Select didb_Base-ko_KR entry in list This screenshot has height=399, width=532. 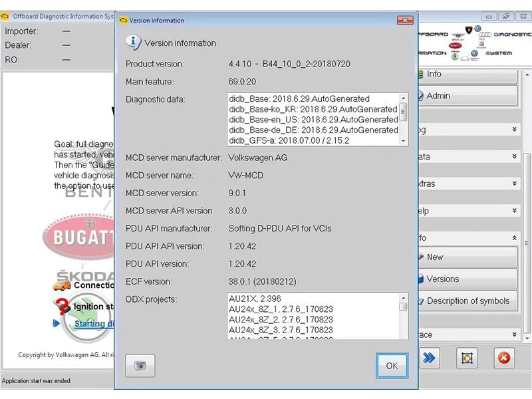(313, 109)
